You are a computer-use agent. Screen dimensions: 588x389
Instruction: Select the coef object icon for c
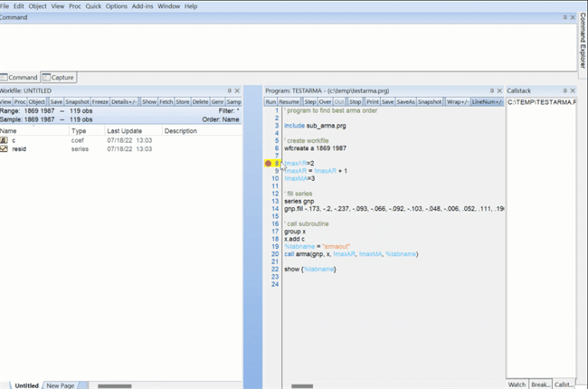(5, 141)
